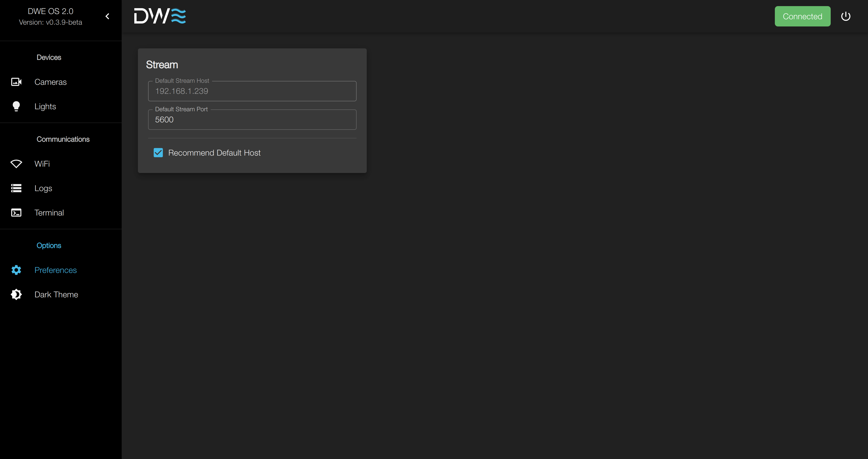
Task: Click the Cameras camera icon
Action: (x=16, y=82)
